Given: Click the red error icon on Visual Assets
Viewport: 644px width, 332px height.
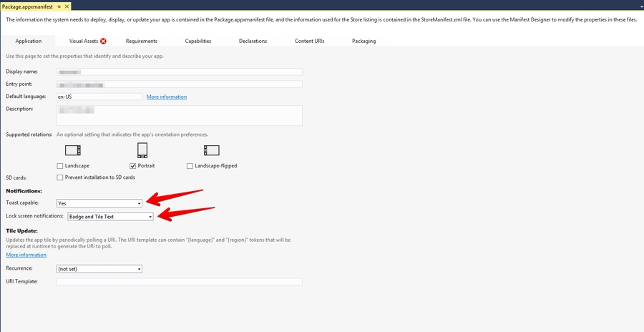Looking at the screenshot, I should 104,41.
